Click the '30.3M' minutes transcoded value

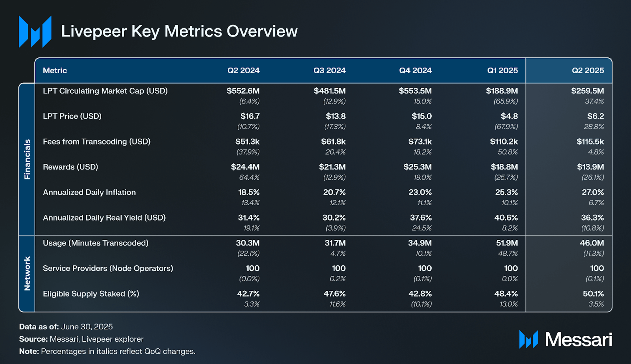pyautogui.click(x=247, y=243)
